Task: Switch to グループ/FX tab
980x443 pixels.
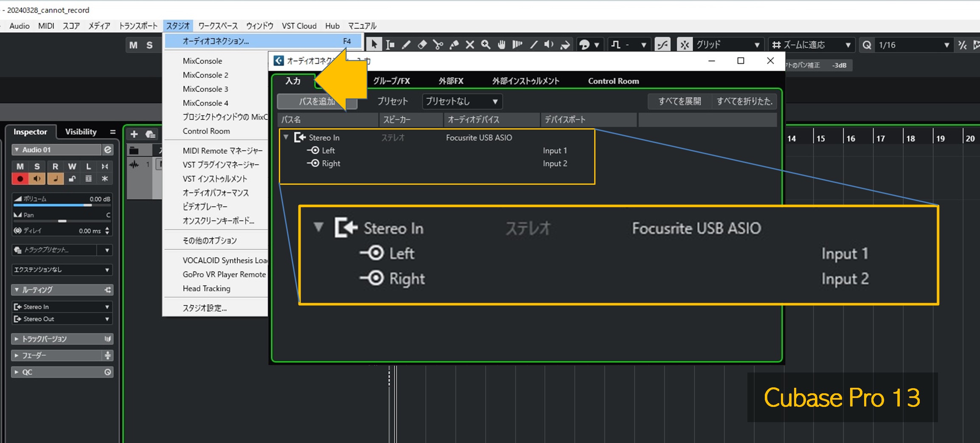Action: coord(391,81)
